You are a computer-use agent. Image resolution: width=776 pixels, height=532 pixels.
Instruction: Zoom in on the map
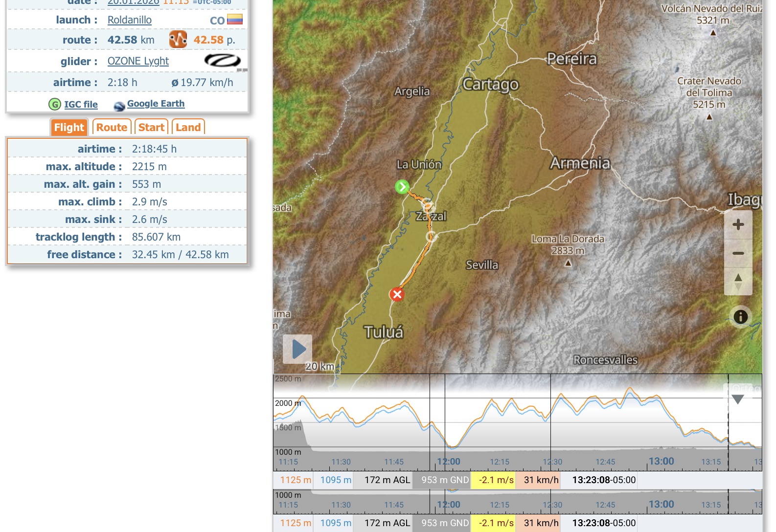[x=738, y=224]
